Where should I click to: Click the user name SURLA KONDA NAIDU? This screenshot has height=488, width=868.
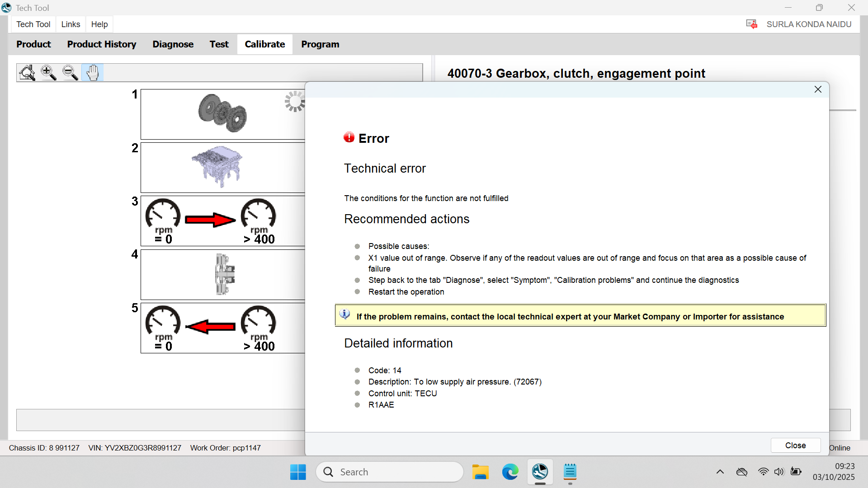809,24
